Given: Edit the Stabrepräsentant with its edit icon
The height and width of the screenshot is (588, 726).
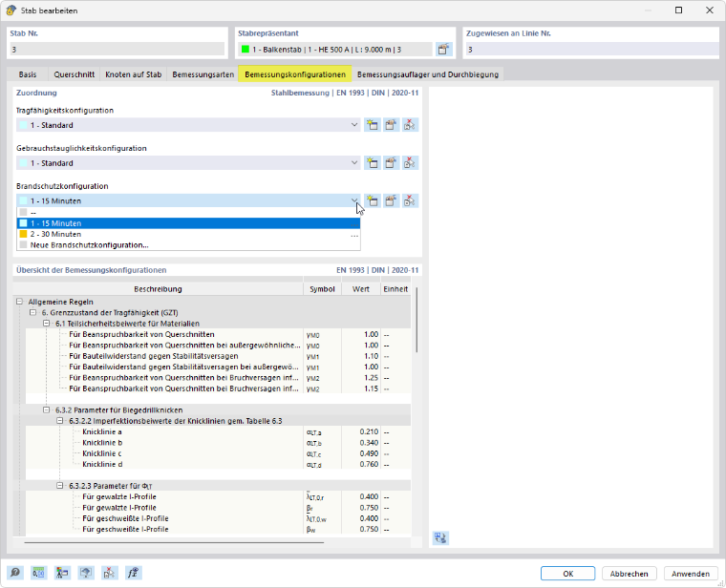Looking at the screenshot, I should [x=443, y=49].
